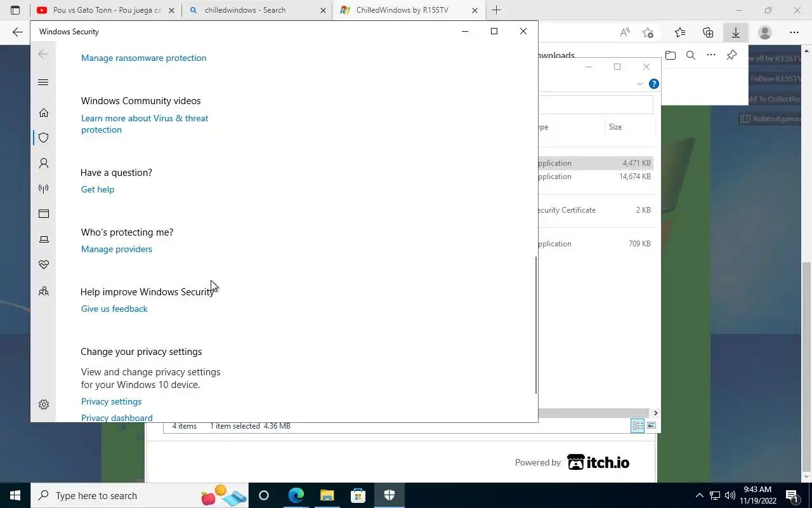Open Edge Downloads arrow icon
812x508 pixels.
pos(736,32)
